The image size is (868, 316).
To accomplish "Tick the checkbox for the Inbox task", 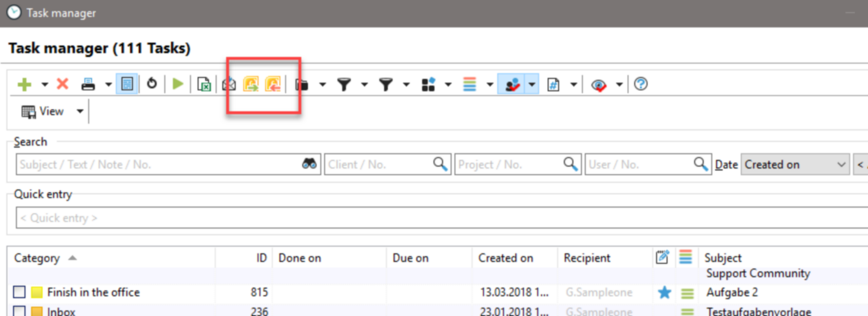I will 19,311.
